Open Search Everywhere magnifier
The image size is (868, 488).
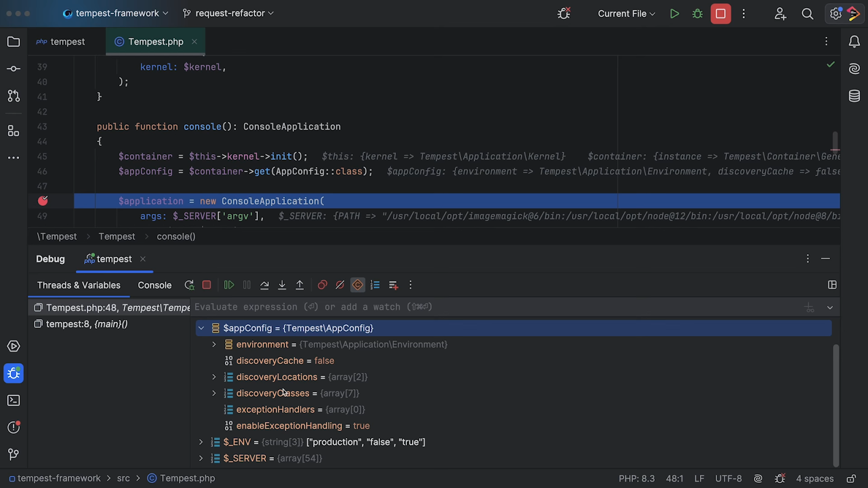tap(807, 14)
